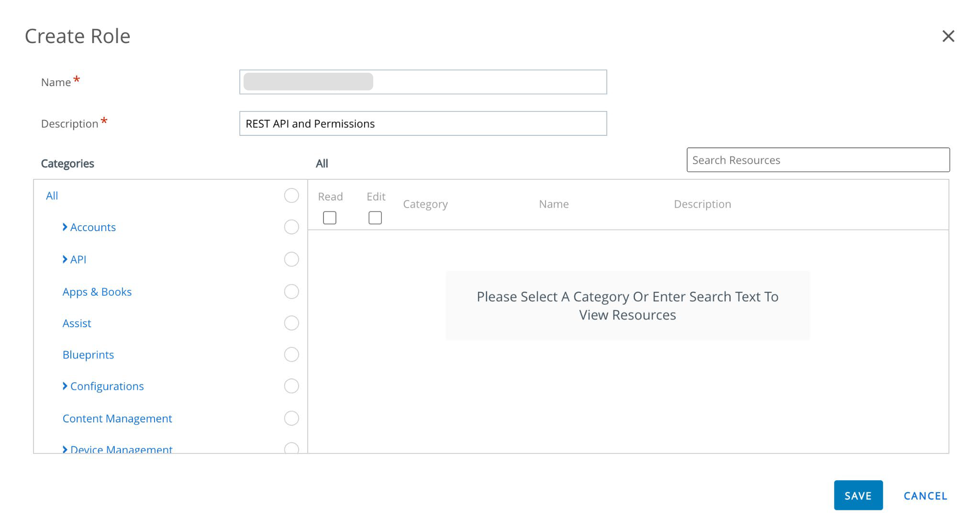
Task: Click the Description field with REST API text
Action: (x=423, y=123)
